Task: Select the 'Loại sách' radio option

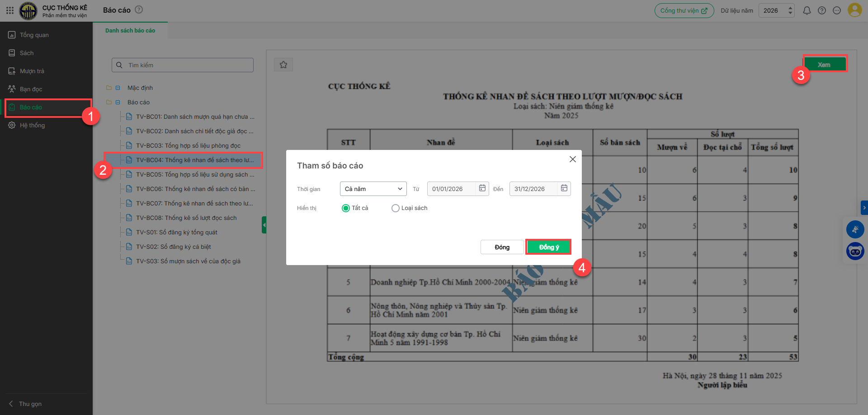Action: [396, 208]
